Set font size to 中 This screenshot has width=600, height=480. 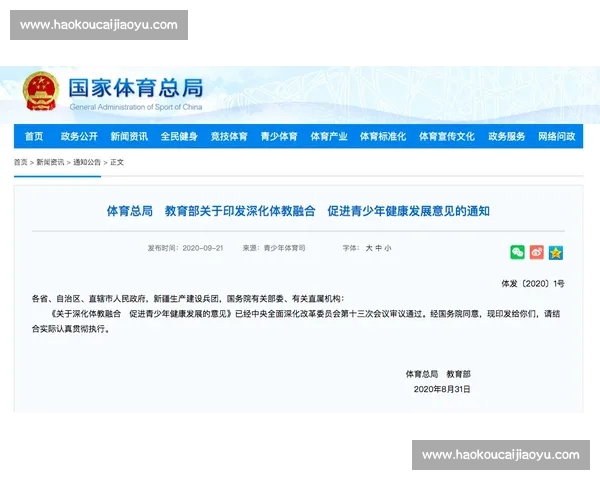[x=378, y=248]
